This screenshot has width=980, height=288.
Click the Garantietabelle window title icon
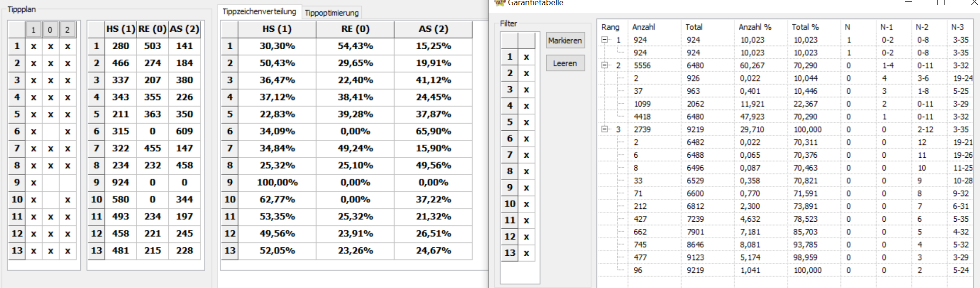coord(499,3)
